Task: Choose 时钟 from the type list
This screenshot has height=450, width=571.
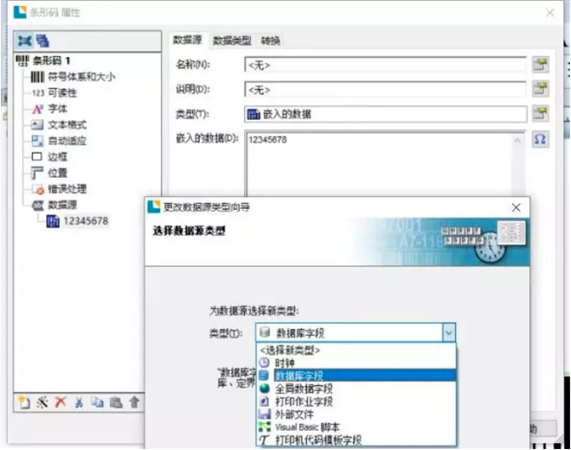Action: [x=356, y=363]
